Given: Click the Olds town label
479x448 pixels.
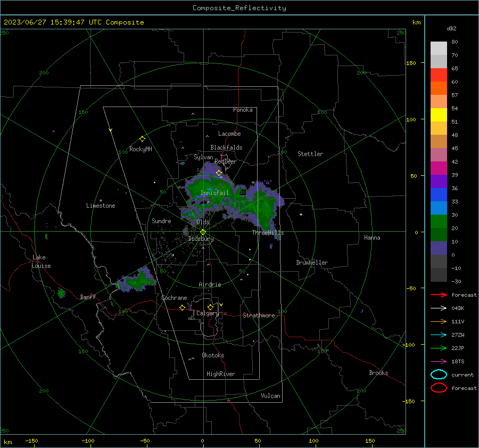Looking at the screenshot, I should click(203, 222).
